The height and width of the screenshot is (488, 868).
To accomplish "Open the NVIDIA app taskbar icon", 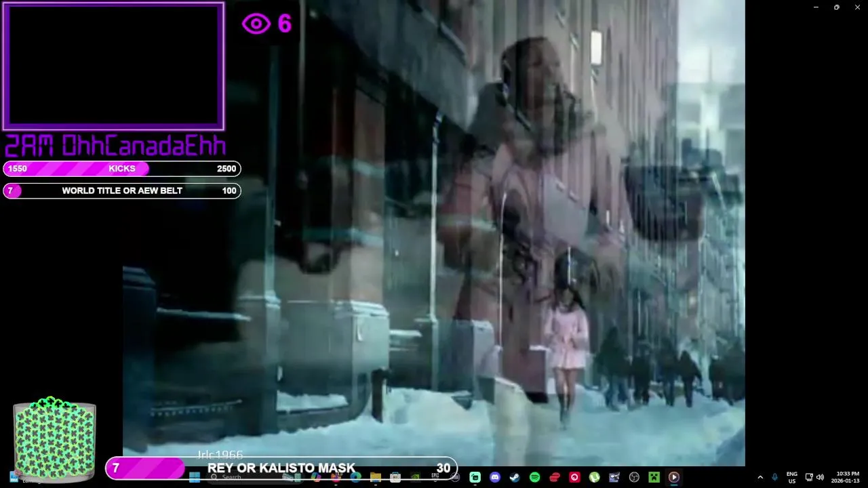I will click(x=415, y=477).
